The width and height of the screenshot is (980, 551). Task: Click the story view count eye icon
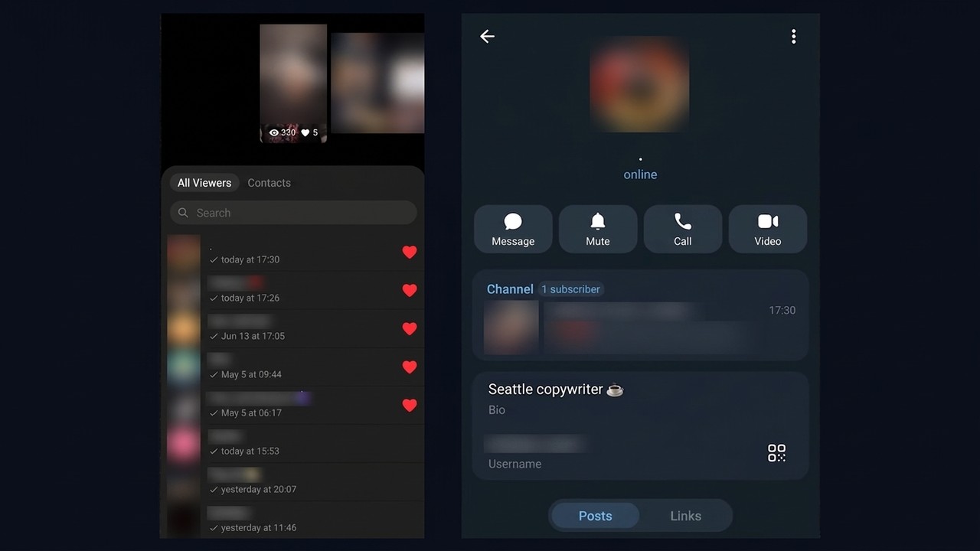click(x=274, y=132)
